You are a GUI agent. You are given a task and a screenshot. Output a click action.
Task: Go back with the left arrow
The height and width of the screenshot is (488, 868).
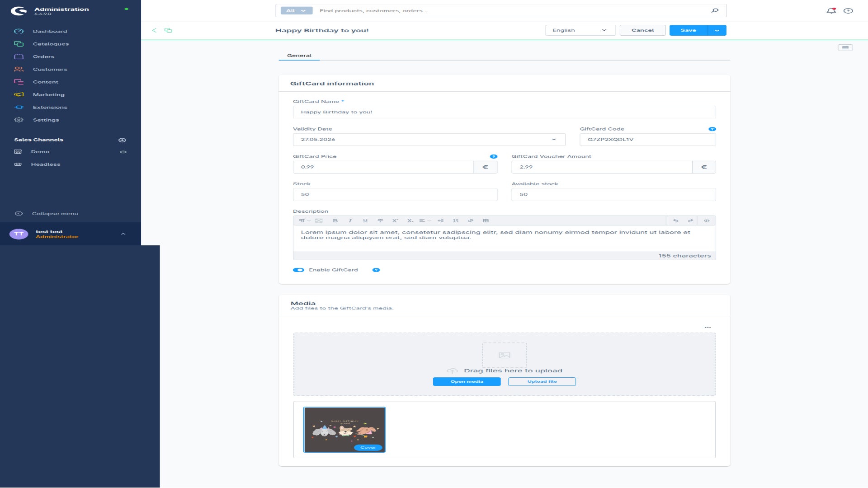[154, 30]
